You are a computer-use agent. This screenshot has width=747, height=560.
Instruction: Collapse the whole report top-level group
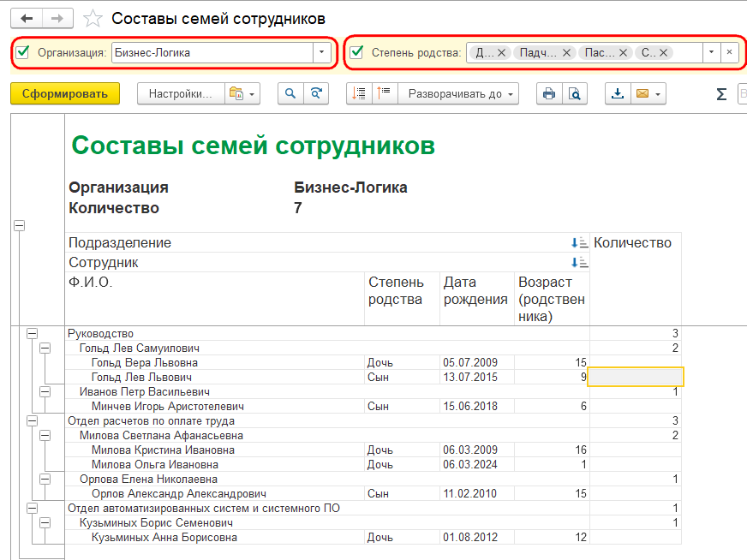click(x=19, y=226)
